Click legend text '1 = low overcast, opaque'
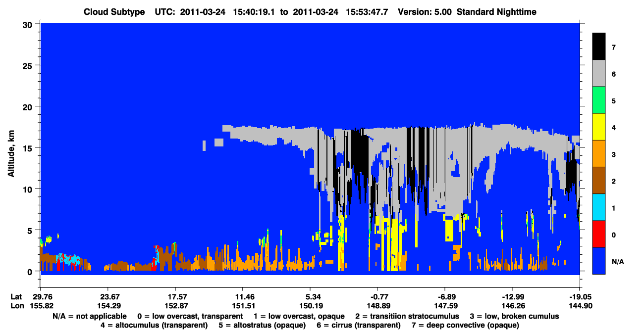This screenshot has height=330, width=644. [299, 316]
